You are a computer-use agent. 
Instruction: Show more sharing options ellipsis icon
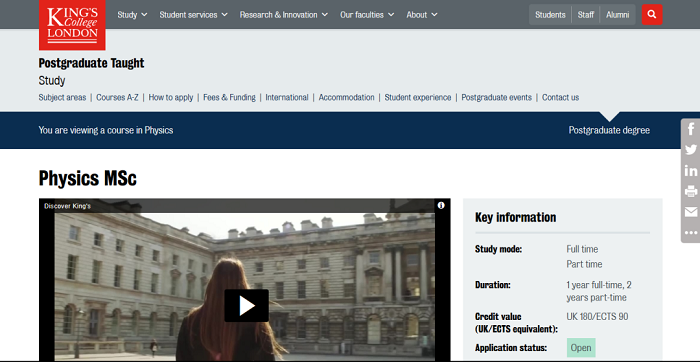pyautogui.click(x=691, y=233)
